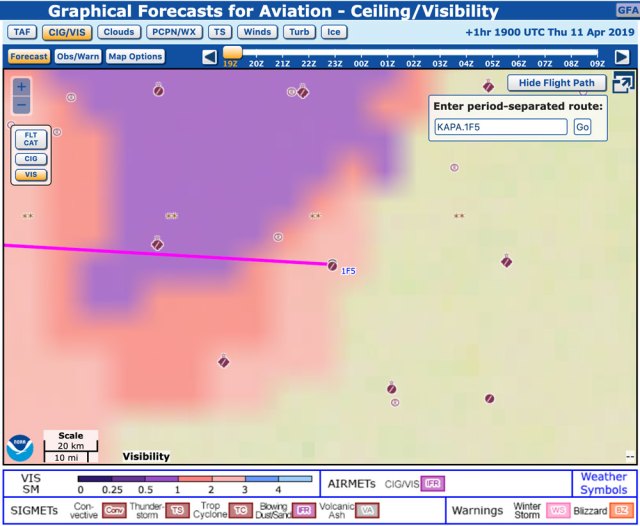Click Trop Cyclone TC legend box
Image resolution: width=640 pixels, height=526 pixels.
[x=240, y=510]
